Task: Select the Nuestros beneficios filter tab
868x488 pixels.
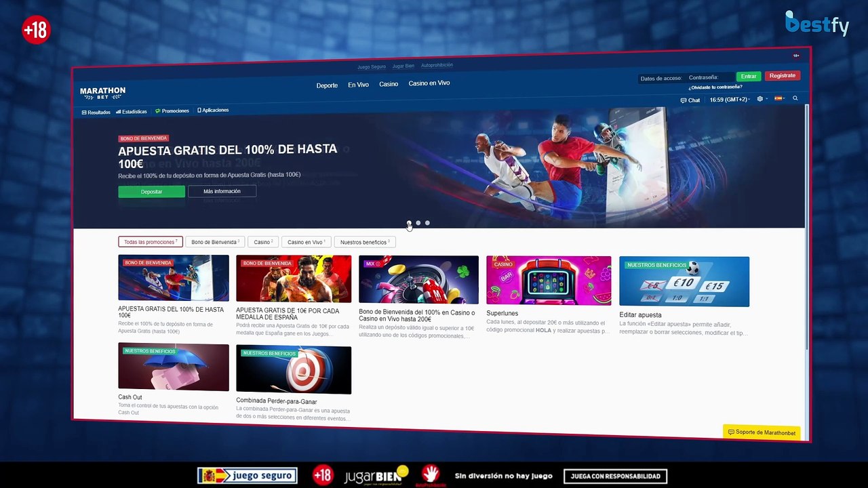Action: click(365, 242)
